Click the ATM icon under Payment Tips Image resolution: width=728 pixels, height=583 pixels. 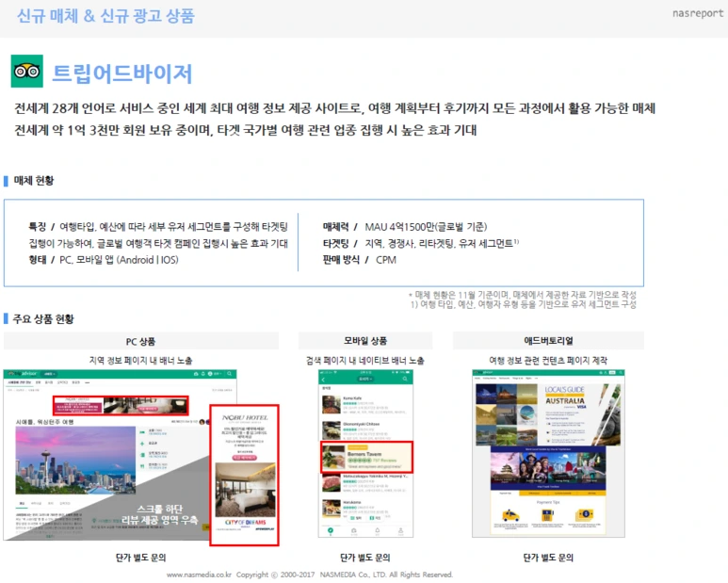pos(548,515)
